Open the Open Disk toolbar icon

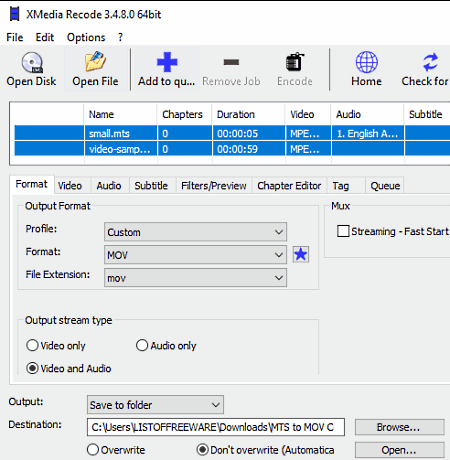[x=32, y=62]
